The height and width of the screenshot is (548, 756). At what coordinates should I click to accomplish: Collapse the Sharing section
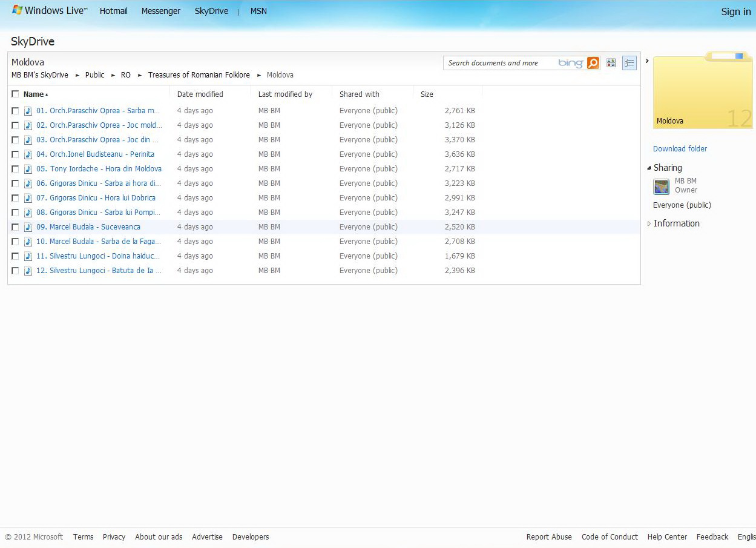coord(649,168)
